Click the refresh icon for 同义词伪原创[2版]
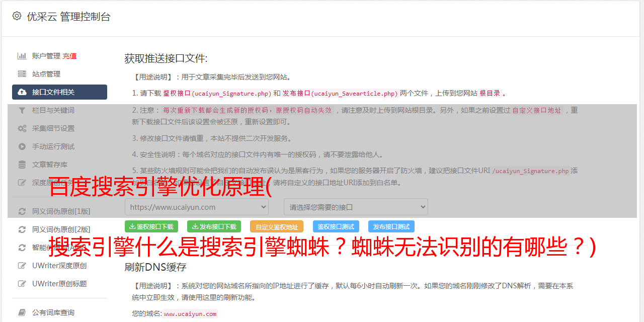The height and width of the screenshot is (322, 644). pyautogui.click(x=22, y=229)
